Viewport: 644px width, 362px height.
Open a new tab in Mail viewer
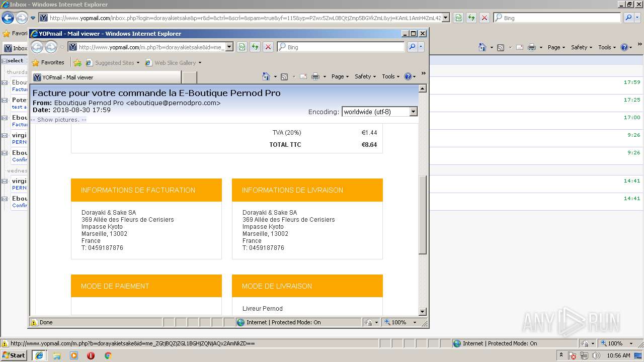pos(189,77)
